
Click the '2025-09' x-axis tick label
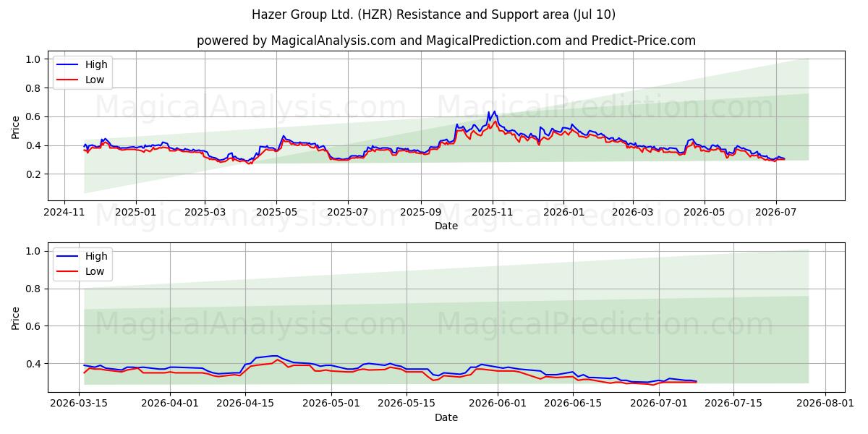(421, 212)
